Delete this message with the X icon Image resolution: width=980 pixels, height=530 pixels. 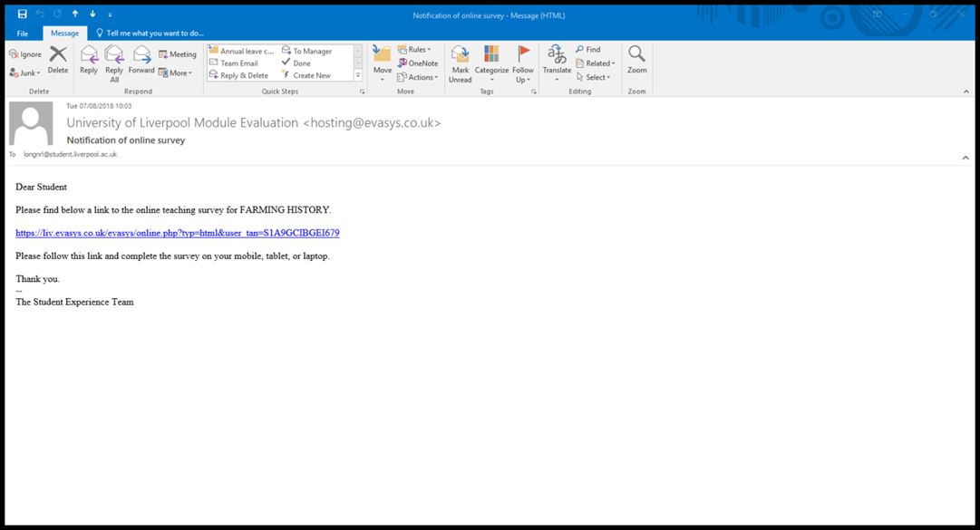[x=57, y=60]
